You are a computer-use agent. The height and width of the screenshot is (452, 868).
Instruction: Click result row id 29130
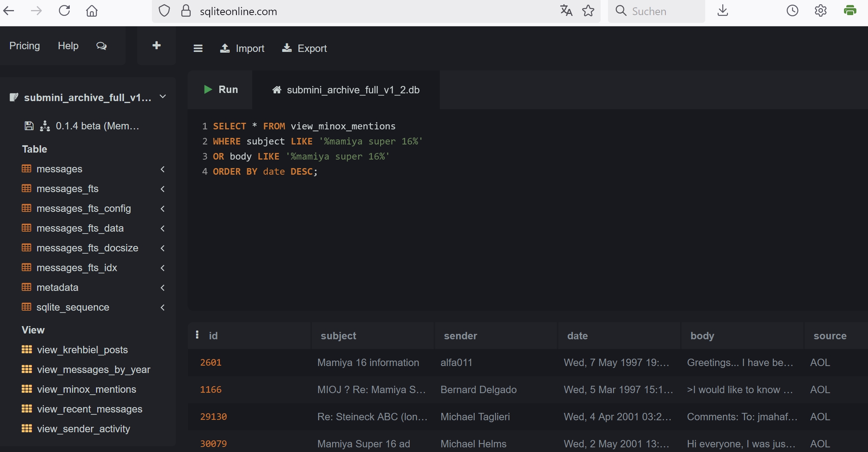coord(214,417)
